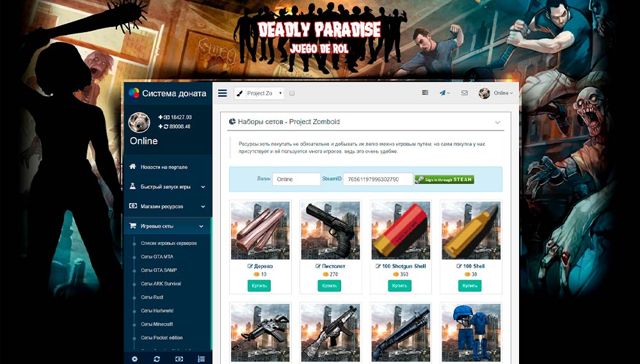Click the 100 Shotgun Shell thumbnail image

coord(400,231)
